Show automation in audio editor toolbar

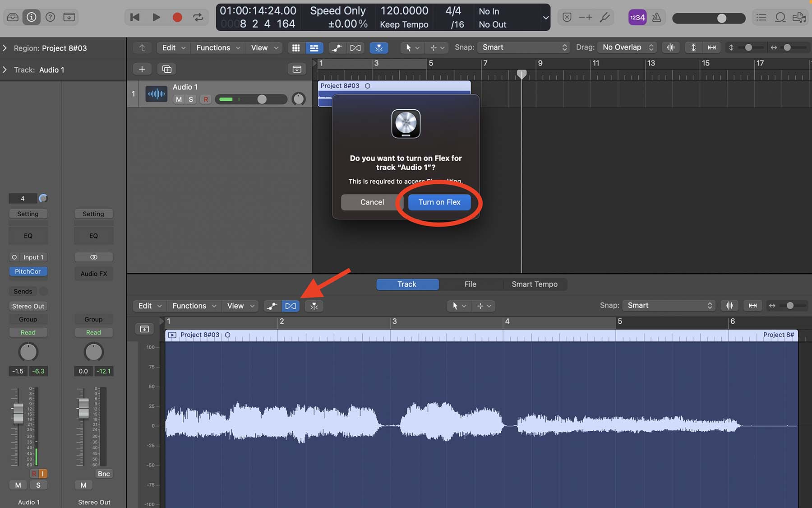pyautogui.click(x=272, y=306)
